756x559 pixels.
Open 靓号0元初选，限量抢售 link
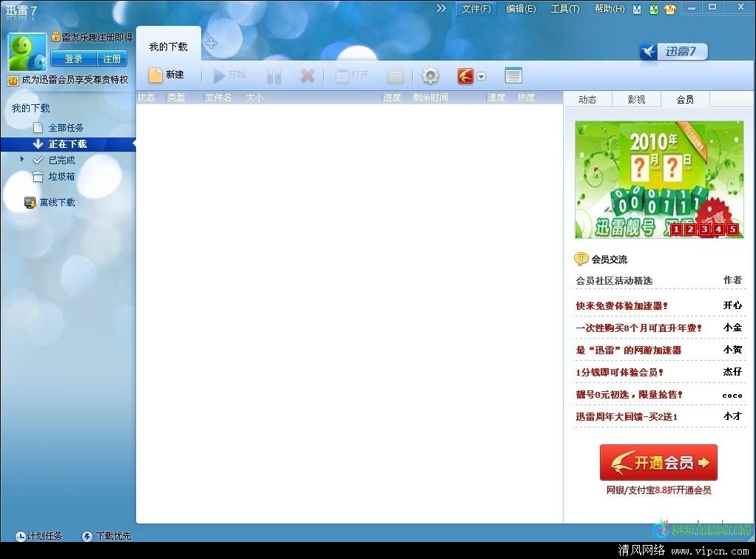[630, 395]
